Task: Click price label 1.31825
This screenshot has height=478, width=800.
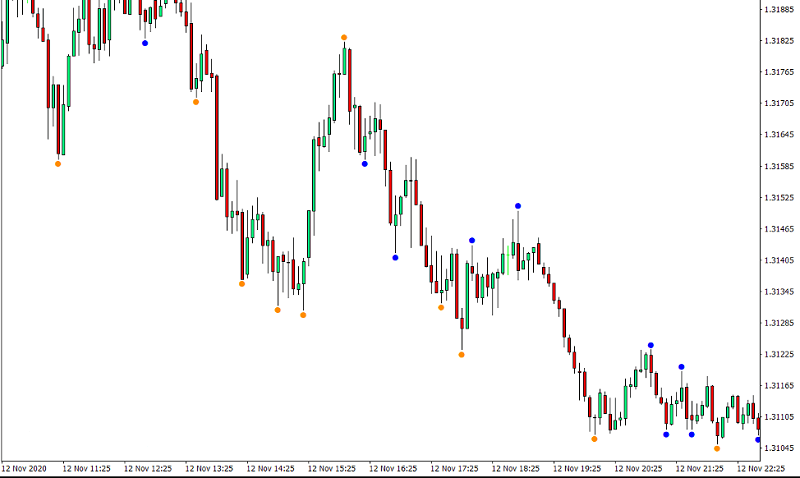Action: tap(779, 41)
